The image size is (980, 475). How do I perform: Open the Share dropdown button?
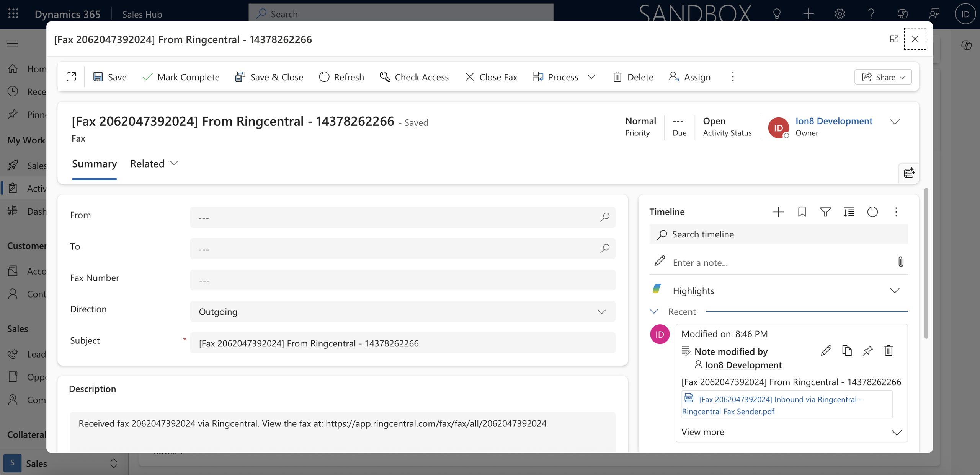[883, 77]
